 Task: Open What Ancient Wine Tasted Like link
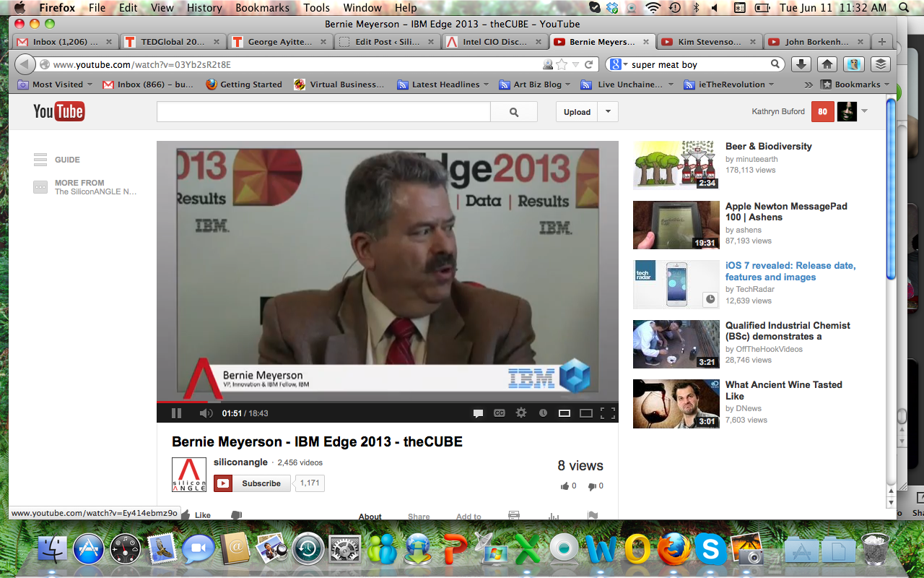point(784,390)
